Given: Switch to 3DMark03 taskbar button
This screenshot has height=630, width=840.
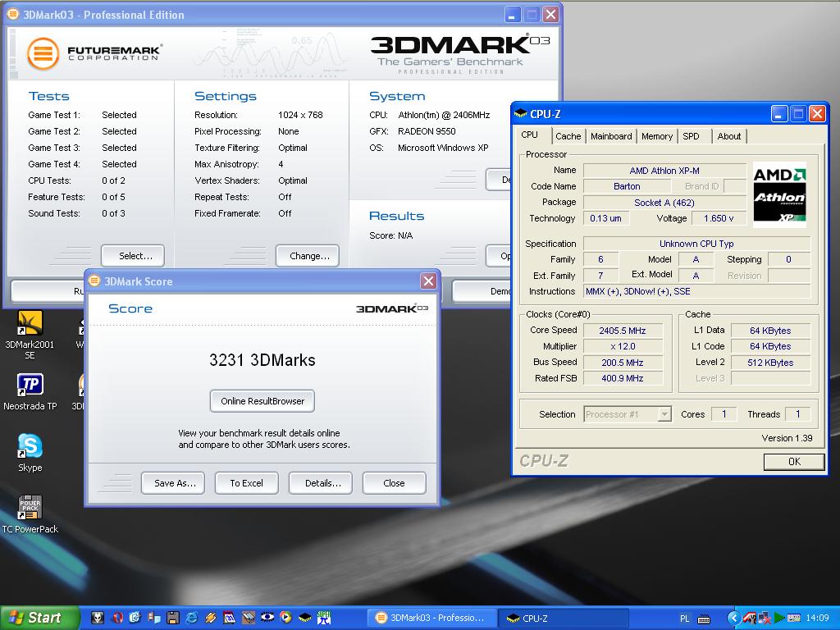Looking at the screenshot, I should [x=431, y=618].
